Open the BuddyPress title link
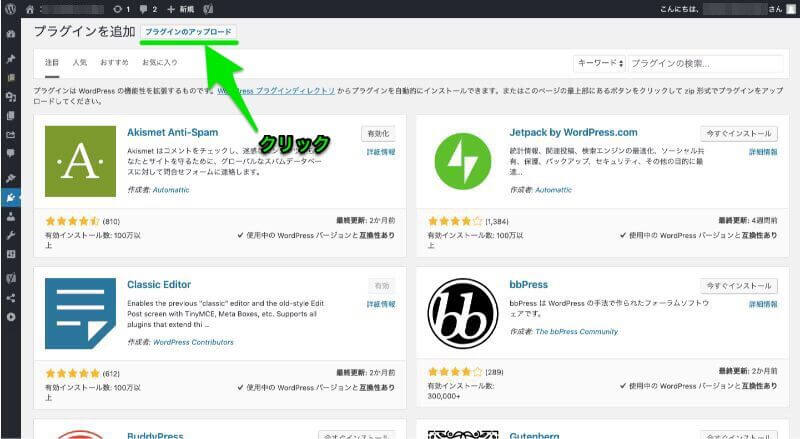The width and height of the screenshot is (800, 439). (x=155, y=435)
